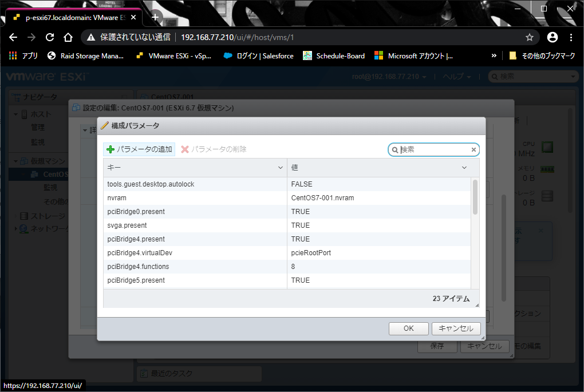
Task: Select the nvram key row
Action: coord(287,198)
